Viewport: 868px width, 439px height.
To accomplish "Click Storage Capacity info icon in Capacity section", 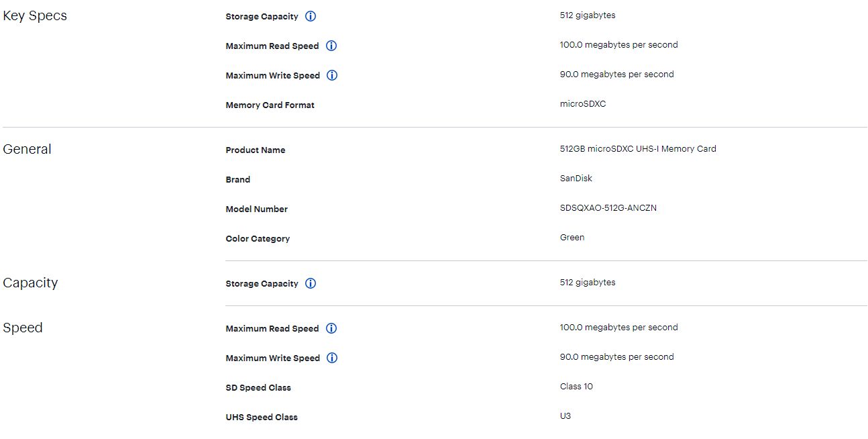I will pos(311,283).
